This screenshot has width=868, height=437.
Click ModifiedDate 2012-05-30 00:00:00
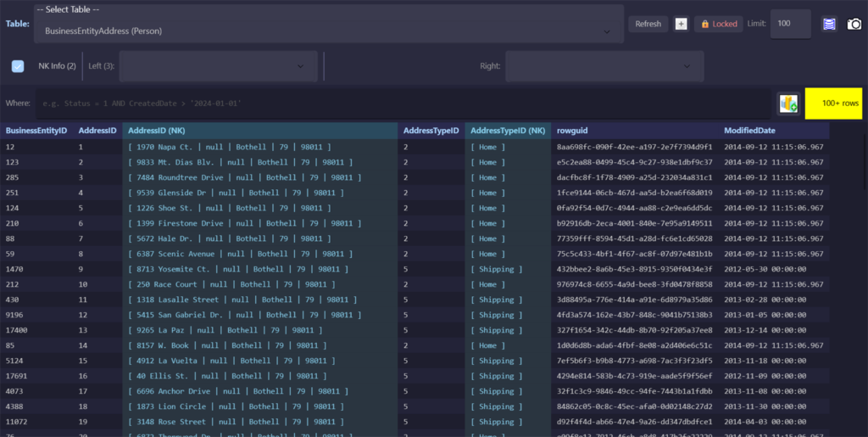click(x=765, y=269)
